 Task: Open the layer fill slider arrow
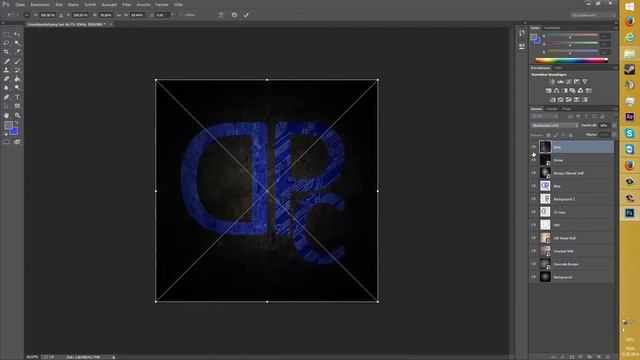pyautogui.click(x=614, y=134)
